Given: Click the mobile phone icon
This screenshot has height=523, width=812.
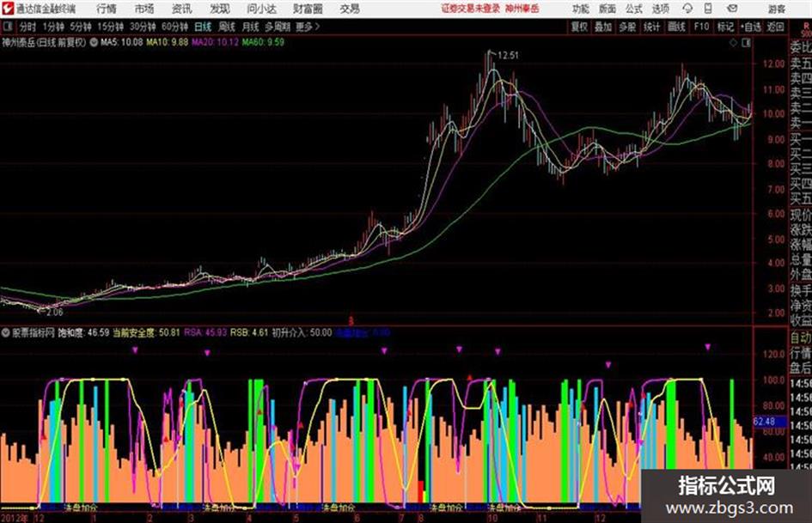Looking at the screenshot, I should pos(708,9).
